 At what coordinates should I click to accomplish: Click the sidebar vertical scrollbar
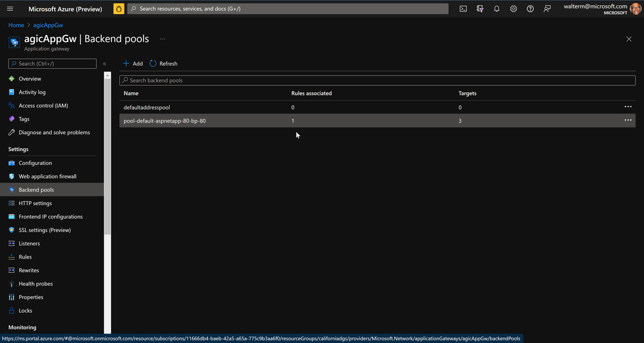[x=108, y=156]
